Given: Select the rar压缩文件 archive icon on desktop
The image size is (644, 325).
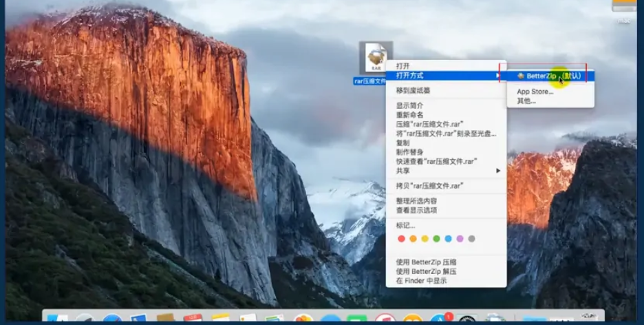Looking at the screenshot, I should click(x=375, y=58).
